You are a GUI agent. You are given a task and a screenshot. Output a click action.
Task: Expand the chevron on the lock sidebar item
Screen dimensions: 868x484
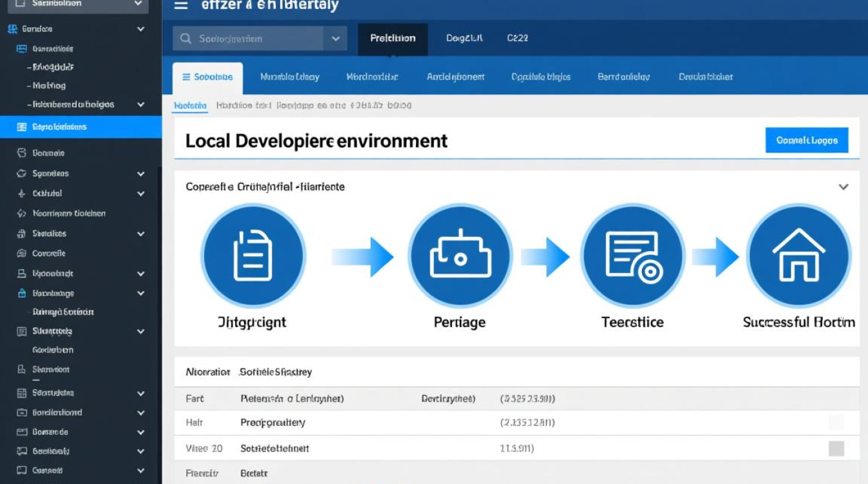141,293
